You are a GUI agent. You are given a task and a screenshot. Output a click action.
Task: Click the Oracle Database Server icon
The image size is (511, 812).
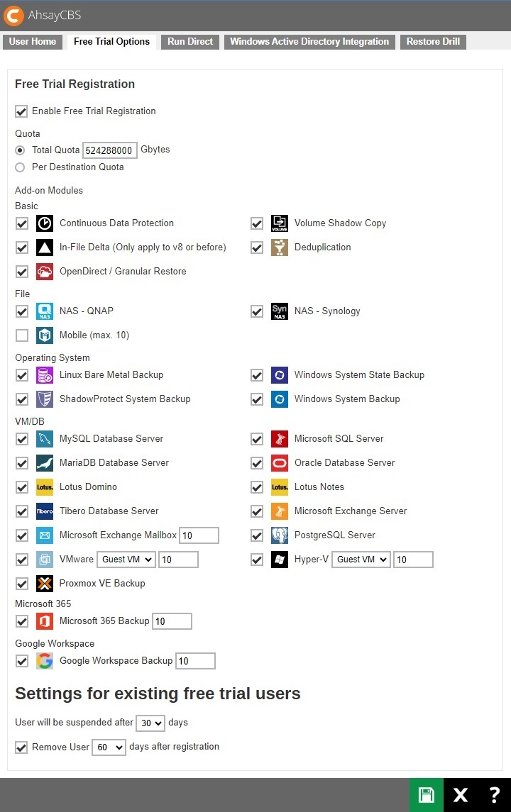click(280, 463)
